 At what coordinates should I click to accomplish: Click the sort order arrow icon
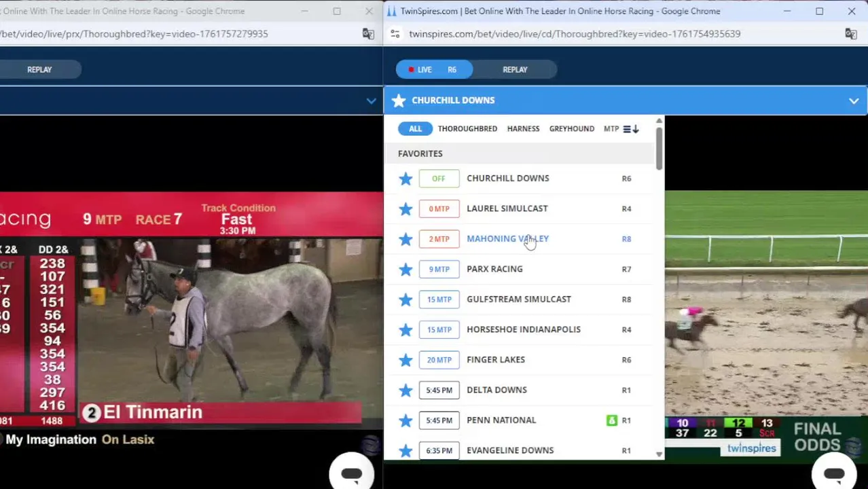pyautogui.click(x=631, y=129)
